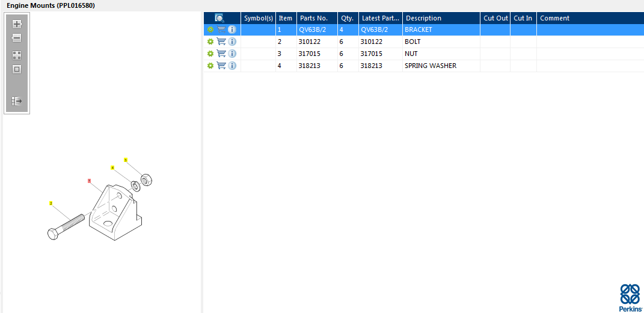Click the bolt drawing in the diagram
The width and height of the screenshot is (644, 313).
pos(66,227)
